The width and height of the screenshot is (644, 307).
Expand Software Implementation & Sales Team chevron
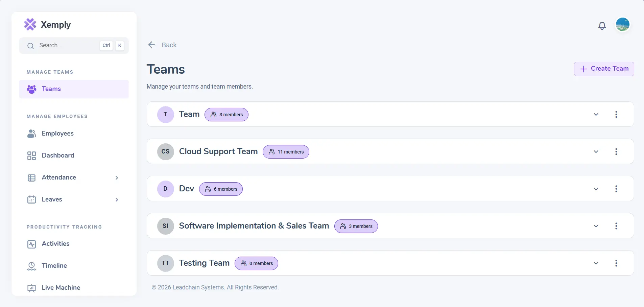pyautogui.click(x=596, y=226)
